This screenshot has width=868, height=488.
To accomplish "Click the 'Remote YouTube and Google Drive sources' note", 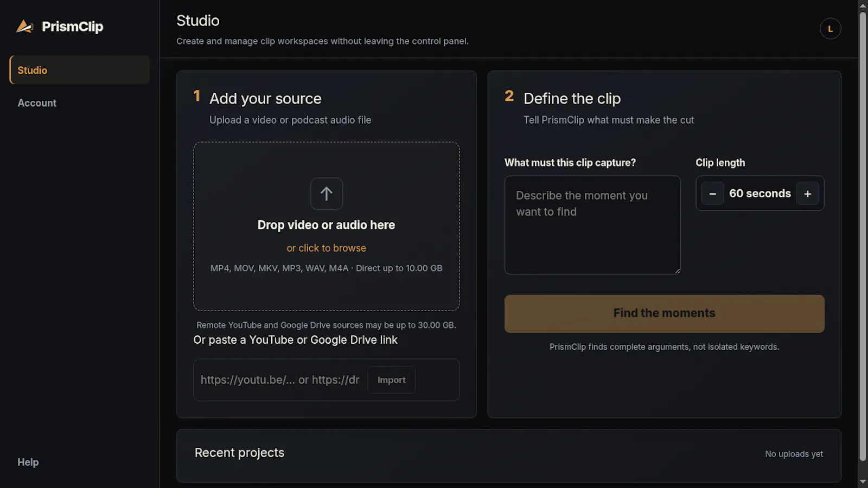I will point(326,325).
